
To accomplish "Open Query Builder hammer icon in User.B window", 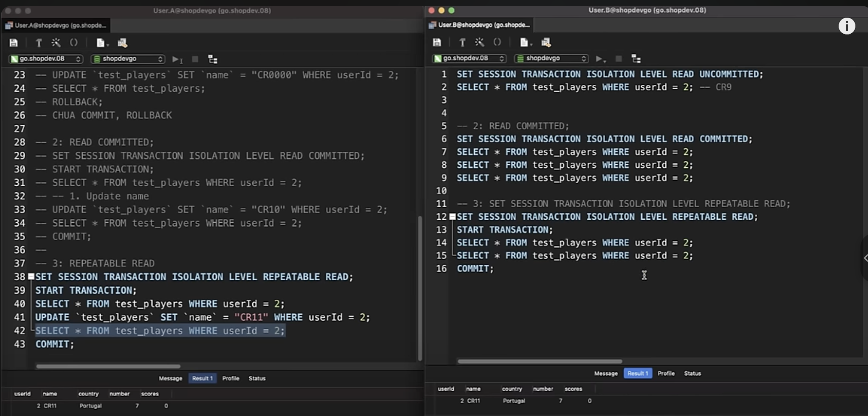I will point(462,42).
